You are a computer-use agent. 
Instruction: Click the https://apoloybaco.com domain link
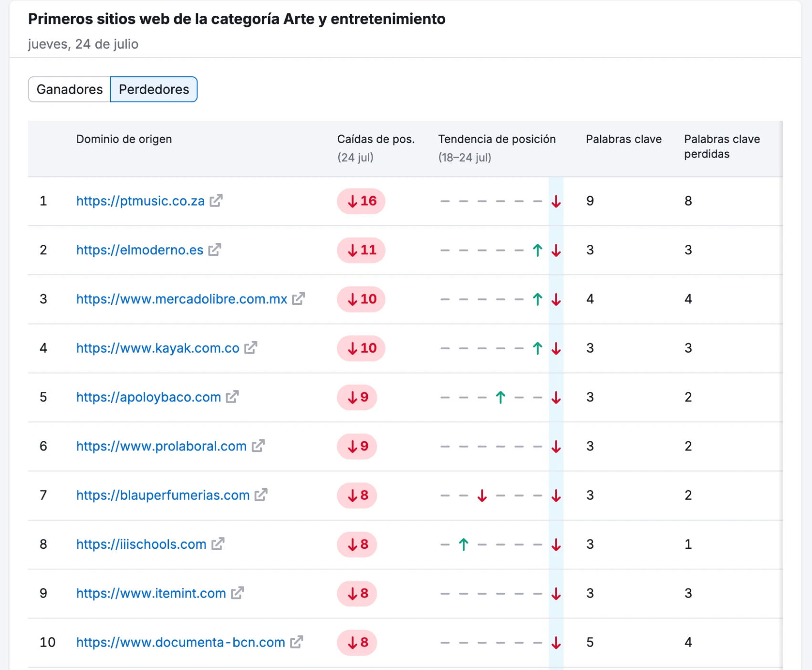pos(148,397)
